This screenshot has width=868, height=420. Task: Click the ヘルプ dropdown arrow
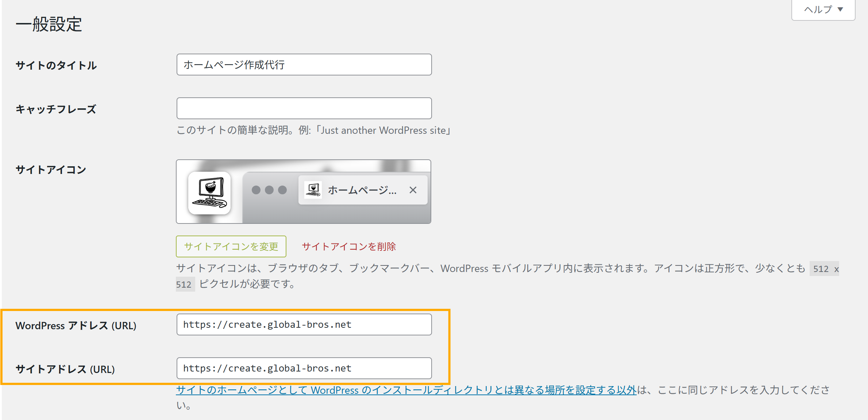click(x=840, y=9)
